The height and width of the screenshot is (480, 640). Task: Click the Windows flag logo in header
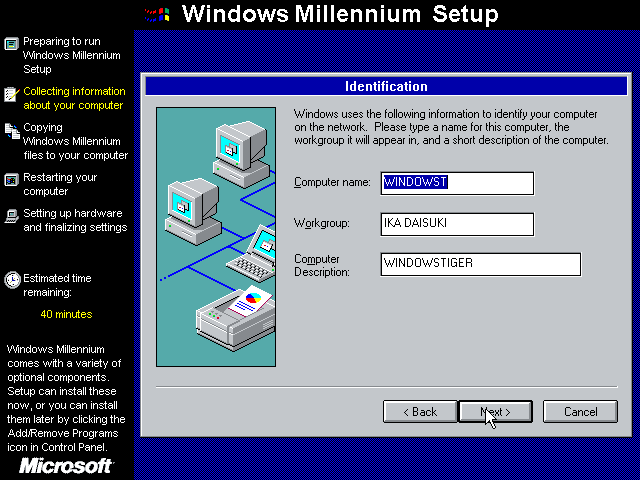[x=158, y=15]
